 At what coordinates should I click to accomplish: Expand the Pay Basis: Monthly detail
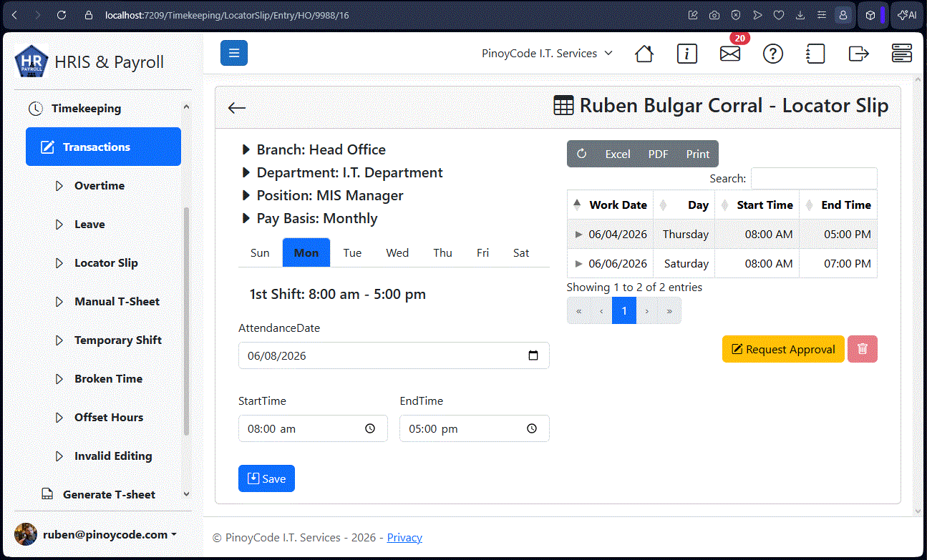(310, 218)
